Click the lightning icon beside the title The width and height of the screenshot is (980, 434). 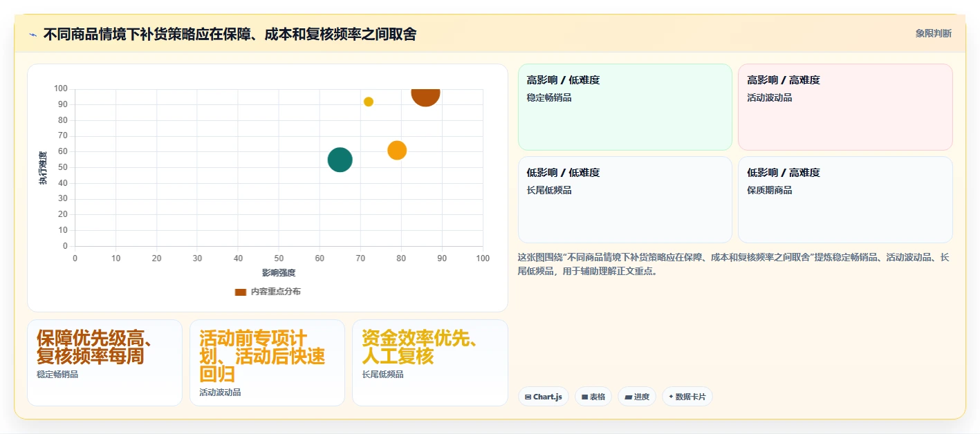33,35
